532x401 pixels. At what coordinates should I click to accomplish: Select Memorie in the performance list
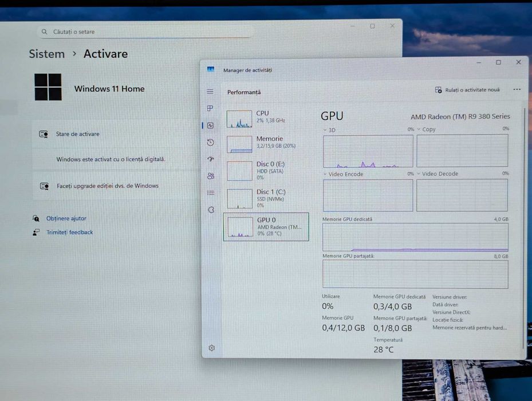click(x=266, y=144)
